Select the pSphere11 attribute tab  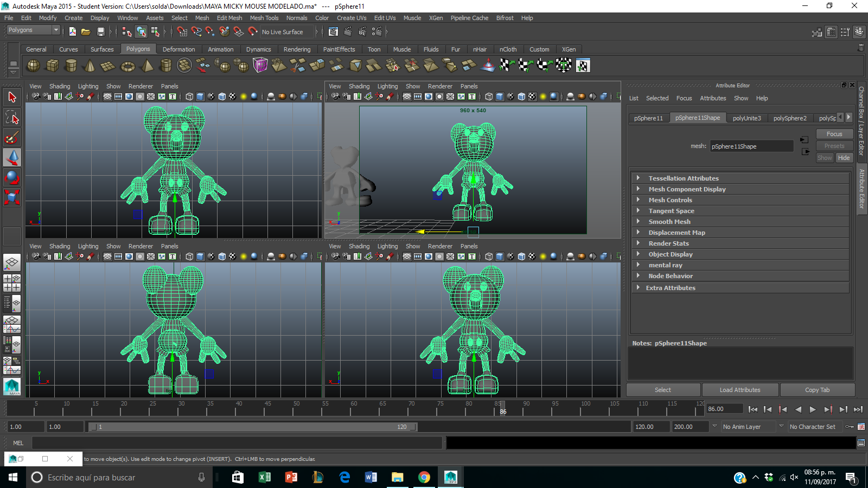[648, 118]
